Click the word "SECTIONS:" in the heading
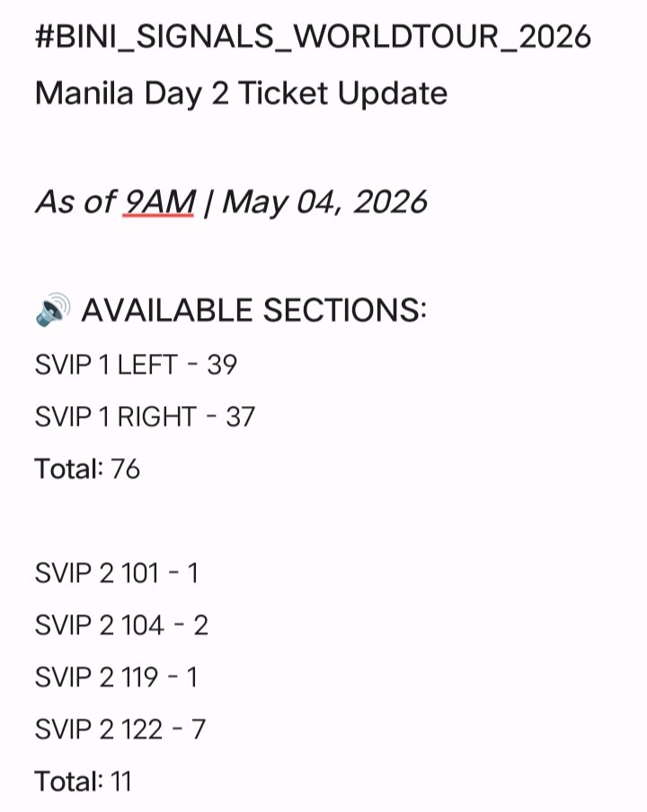Screen dimensions: 647x812 (x=345, y=311)
